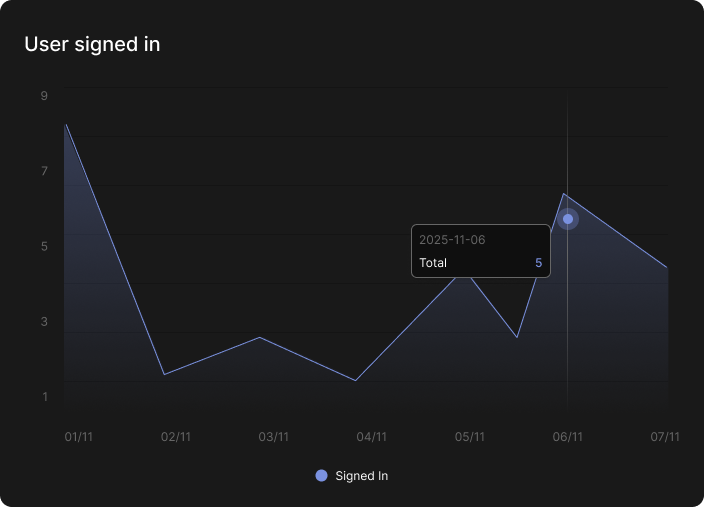Click the 03/11 x-axis label
This screenshot has width=704, height=507.
click(274, 437)
